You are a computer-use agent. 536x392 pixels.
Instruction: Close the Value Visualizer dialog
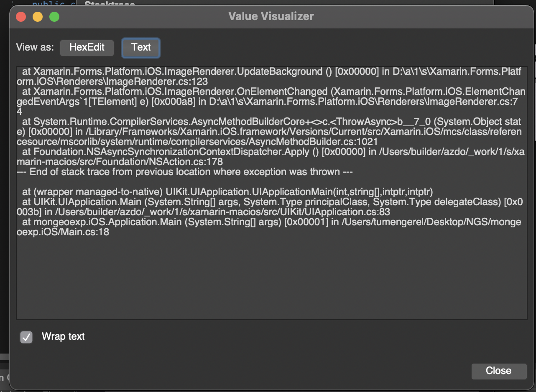(x=499, y=371)
